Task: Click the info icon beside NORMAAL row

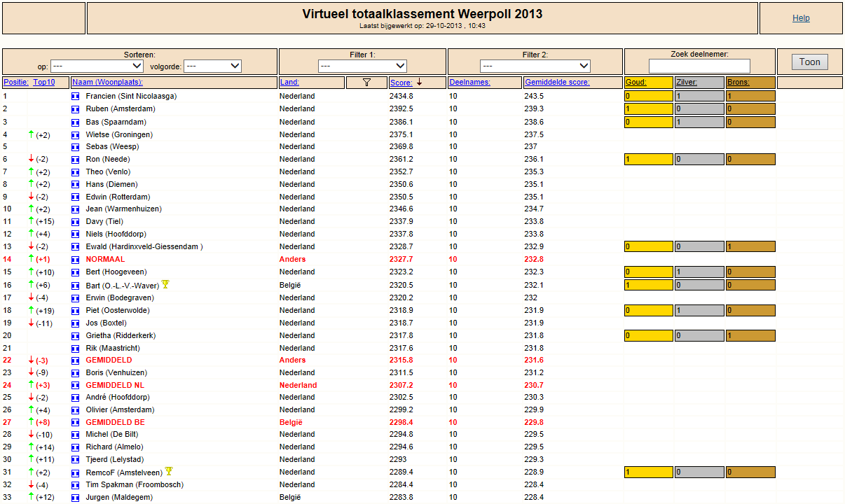Action: pyautogui.click(x=76, y=259)
